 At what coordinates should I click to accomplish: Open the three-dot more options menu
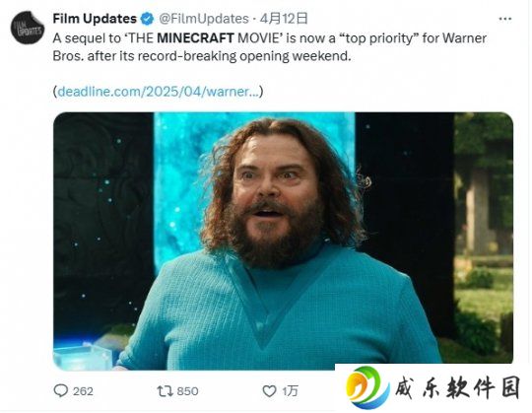coord(504,19)
